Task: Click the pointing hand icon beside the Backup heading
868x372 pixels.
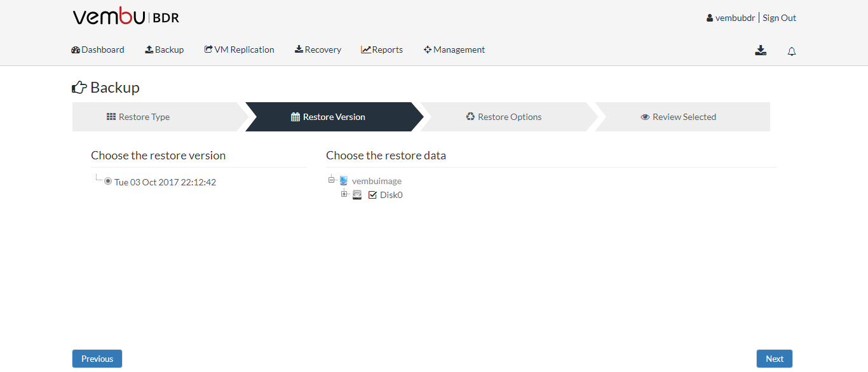Action: [79, 88]
